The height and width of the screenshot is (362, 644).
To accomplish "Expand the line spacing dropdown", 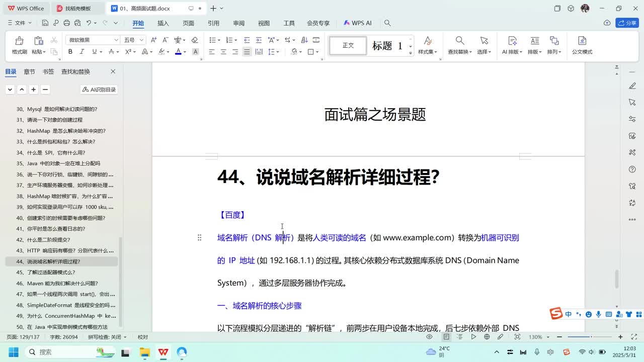I will point(278,52).
